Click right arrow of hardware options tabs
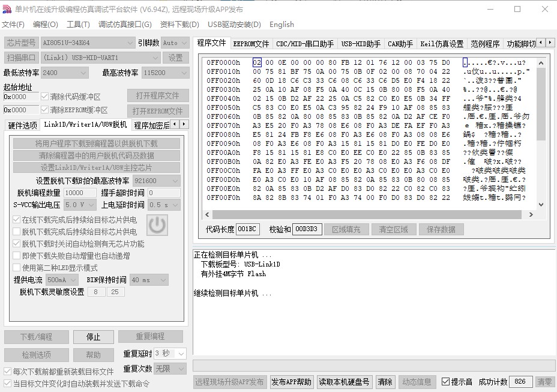557x392 pixels. click(184, 124)
